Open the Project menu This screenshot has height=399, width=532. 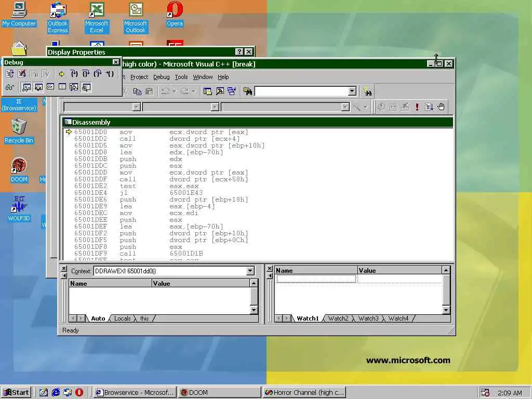point(139,77)
